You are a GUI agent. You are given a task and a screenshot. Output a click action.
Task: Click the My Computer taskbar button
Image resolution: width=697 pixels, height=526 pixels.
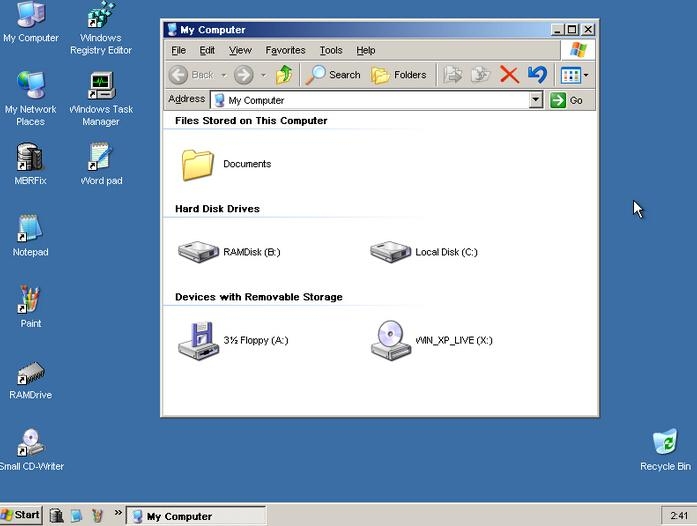pos(196,516)
